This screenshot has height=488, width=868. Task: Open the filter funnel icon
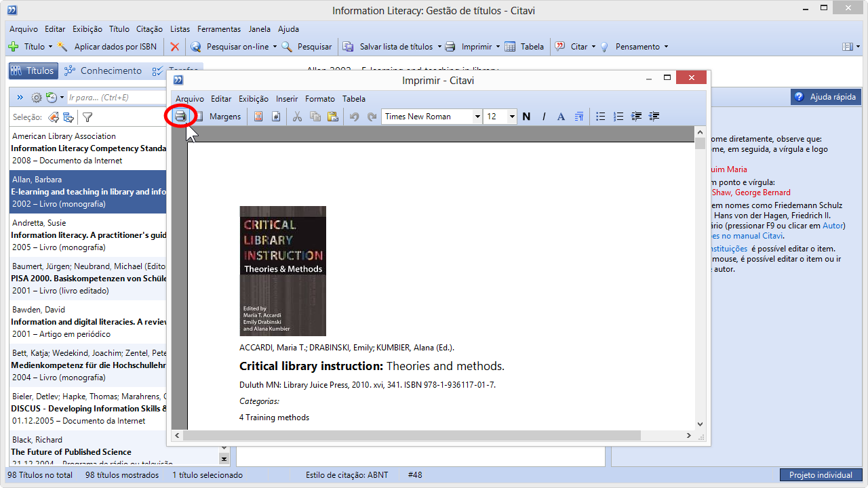87,117
